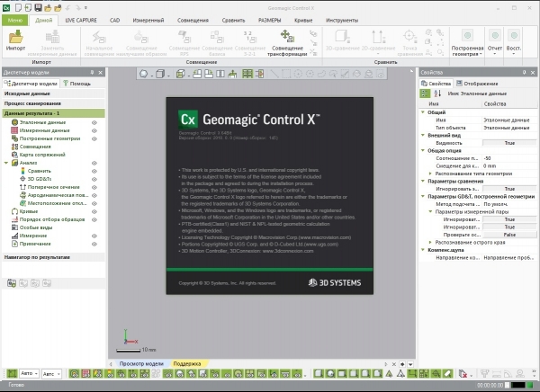Open the РАЗМЕРЫ ribbon tab
540x392 pixels.
(270, 21)
